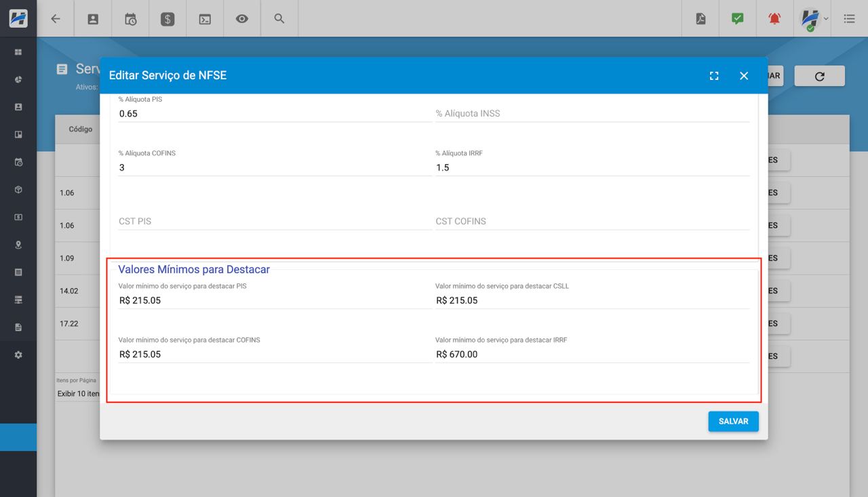Click the app logo in sidebar

18,18
